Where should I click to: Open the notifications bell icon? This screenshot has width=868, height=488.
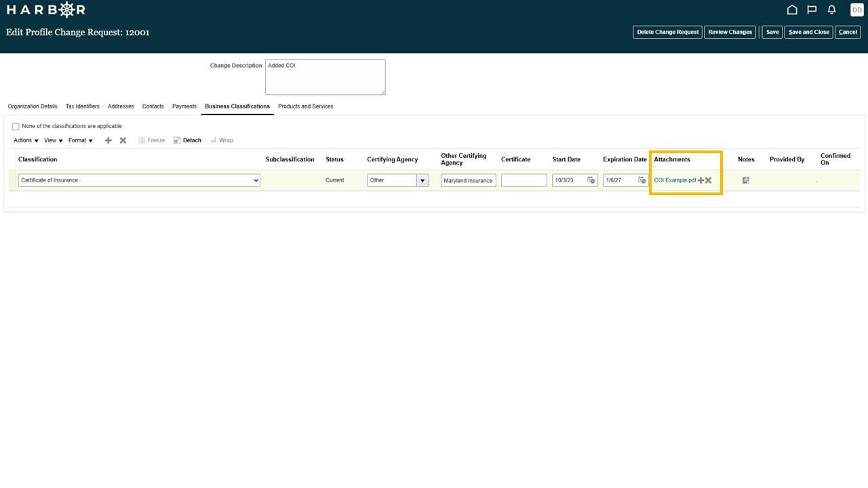(831, 9)
